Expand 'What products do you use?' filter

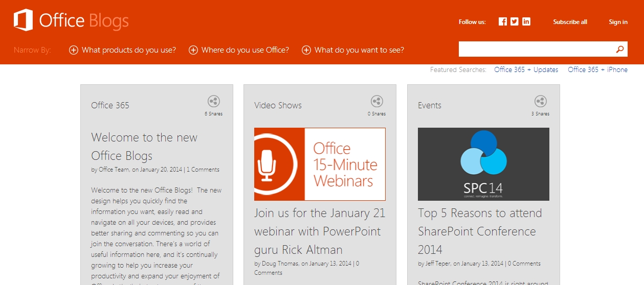(123, 50)
